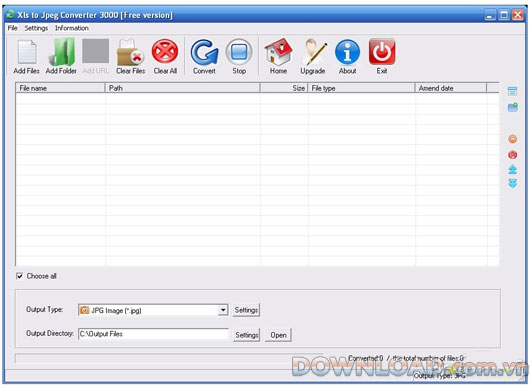Click the conversion progress bar
Viewport: 530px width, 387px height.
[169, 358]
